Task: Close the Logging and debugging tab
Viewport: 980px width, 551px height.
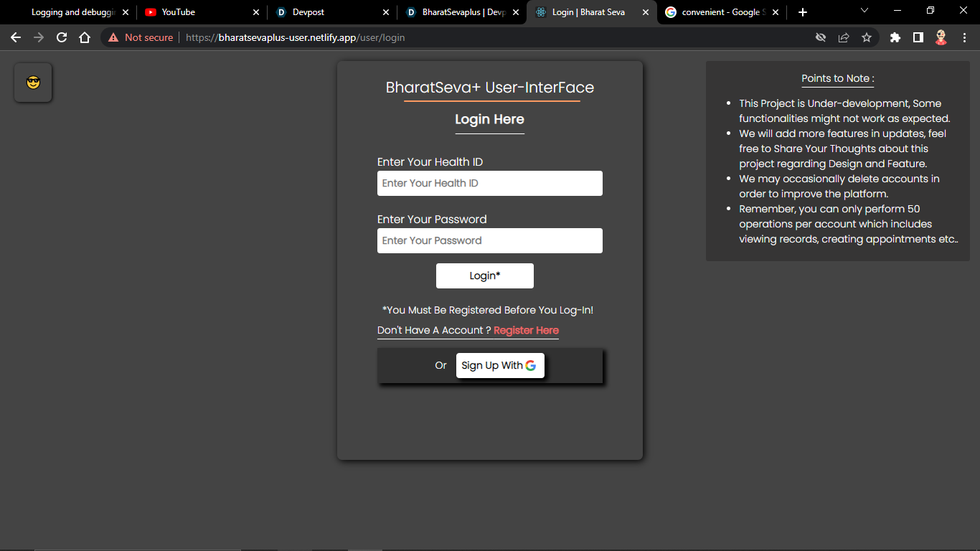Action: (x=126, y=12)
